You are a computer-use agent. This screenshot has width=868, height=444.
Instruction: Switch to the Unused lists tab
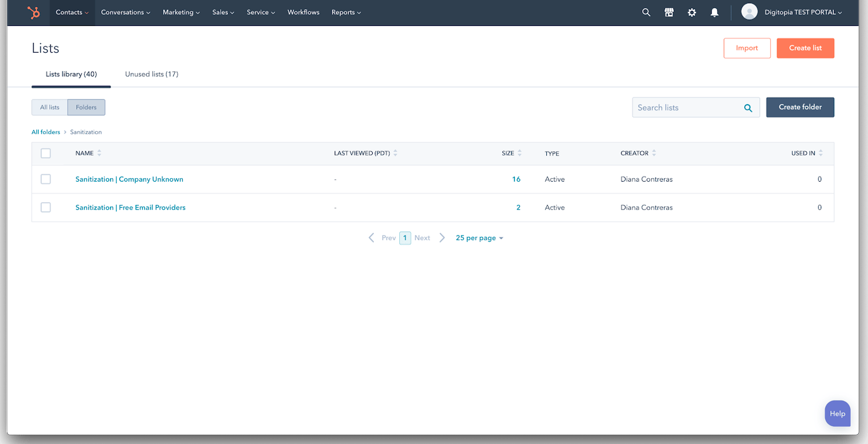coord(151,74)
